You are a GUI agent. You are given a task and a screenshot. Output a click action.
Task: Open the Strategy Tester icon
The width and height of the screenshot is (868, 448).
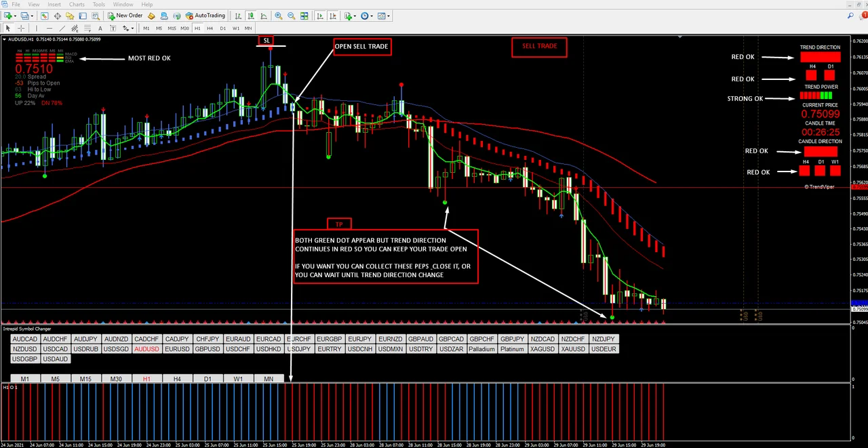coord(96,16)
